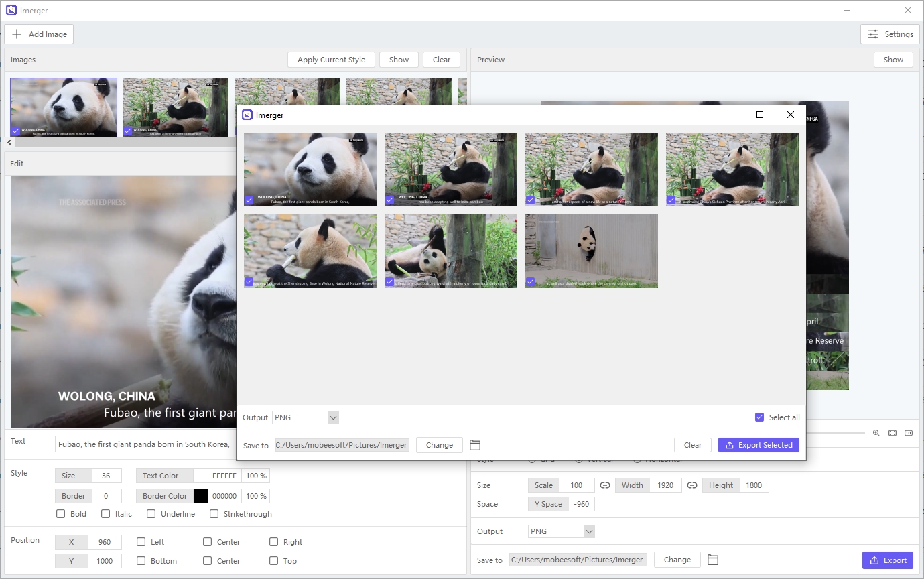Click the Imerger app icon in the dialog title bar
The image size is (924, 579).
coord(247,115)
